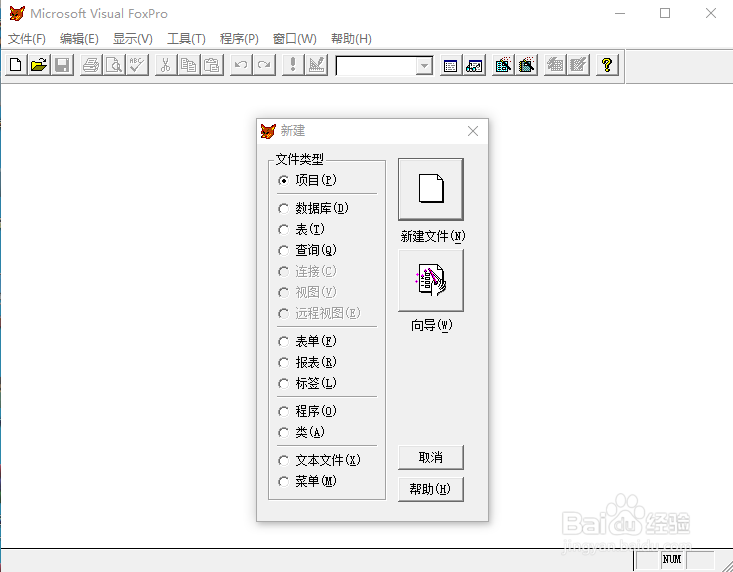Screen dimensions: 733x572
Task: Open the database dropdown in toolbar
Action: [x=424, y=66]
